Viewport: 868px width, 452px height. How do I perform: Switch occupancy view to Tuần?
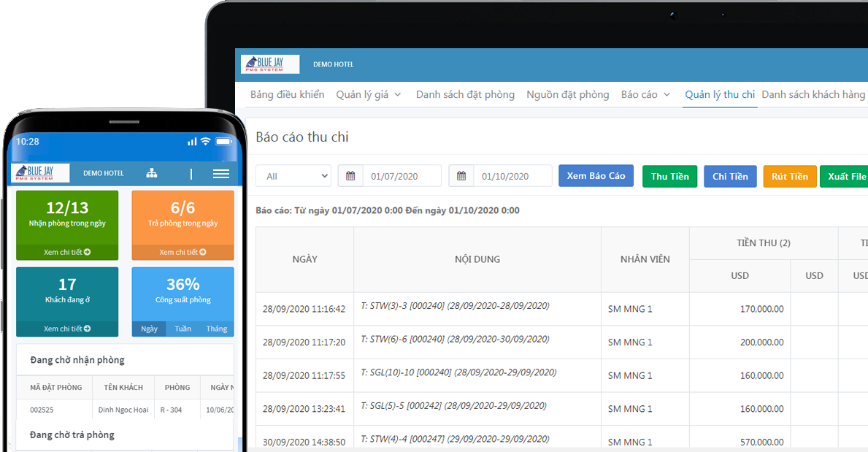click(x=183, y=329)
